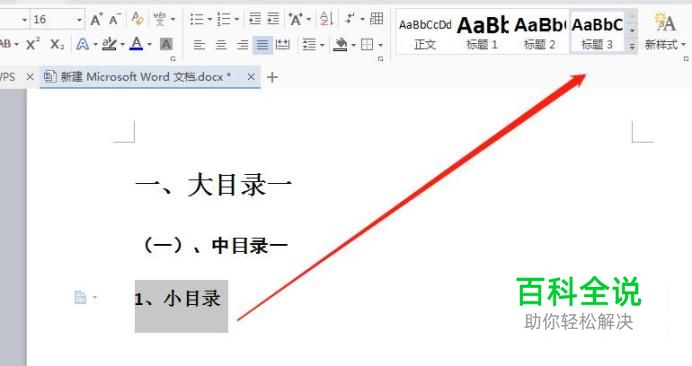Click the selected text 1、小目录
This screenshot has width=692, height=366.
[178, 299]
